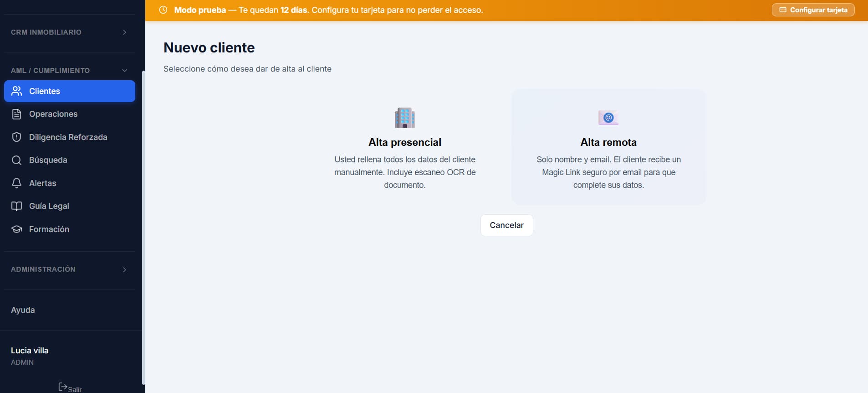Click 'Seleccione cómo desea dar de alta' subtitle
The width and height of the screenshot is (868, 393).
pos(247,69)
